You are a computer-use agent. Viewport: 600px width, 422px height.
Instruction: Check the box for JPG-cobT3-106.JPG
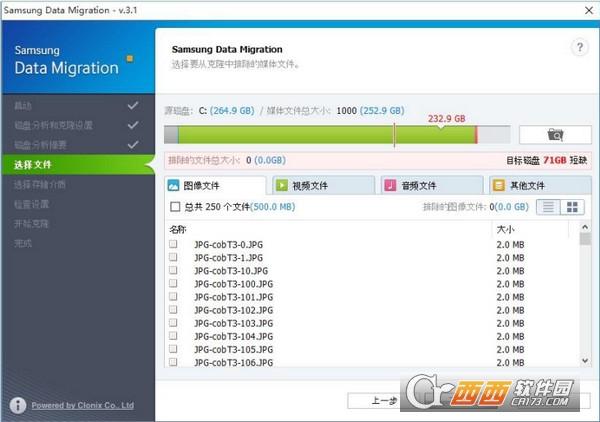point(173,362)
